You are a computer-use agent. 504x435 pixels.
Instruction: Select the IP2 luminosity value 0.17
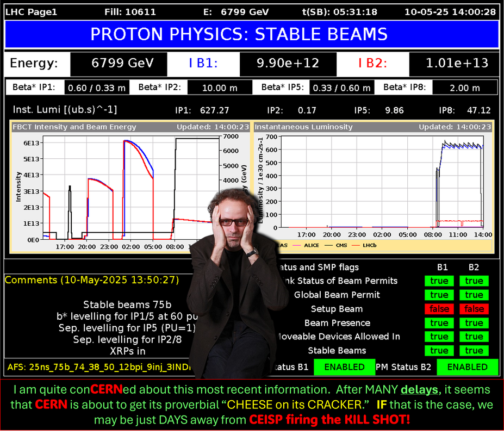pyautogui.click(x=307, y=110)
